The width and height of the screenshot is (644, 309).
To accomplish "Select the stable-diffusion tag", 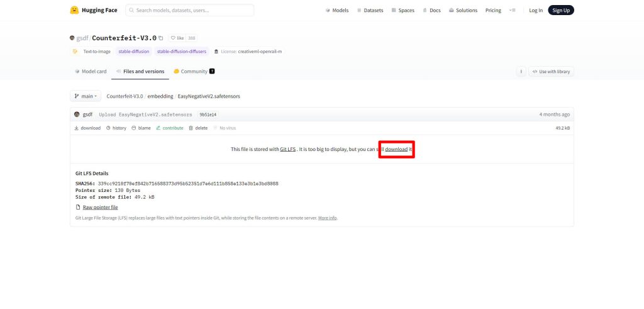I will click(x=134, y=52).
